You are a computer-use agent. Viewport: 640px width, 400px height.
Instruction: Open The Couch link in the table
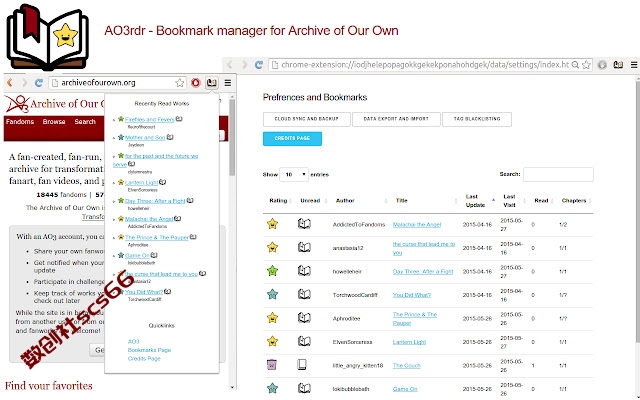tap(406, 366)
